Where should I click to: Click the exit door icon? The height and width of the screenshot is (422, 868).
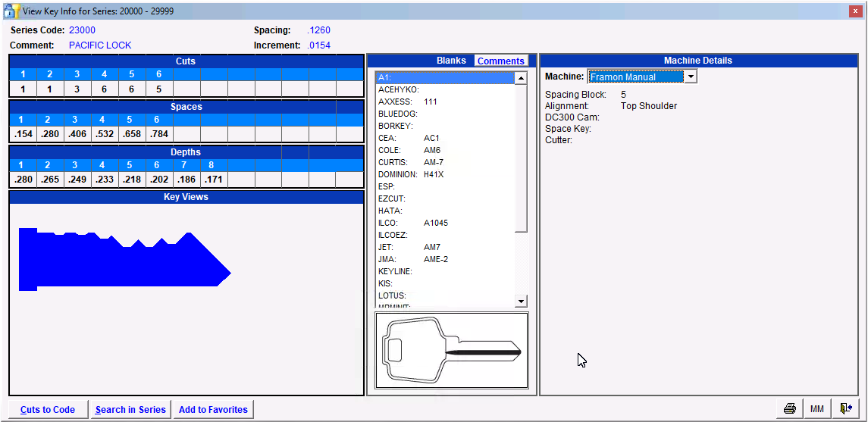coord(845,409)
